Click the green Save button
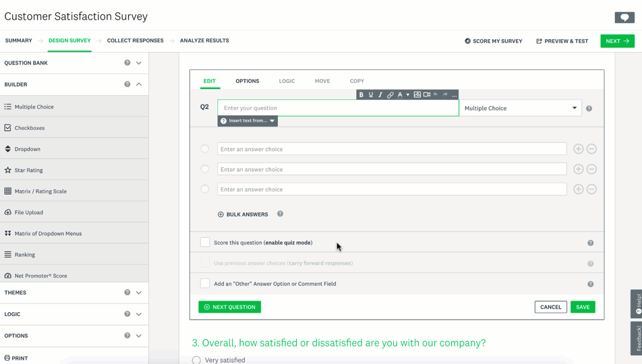 point(583,307)
